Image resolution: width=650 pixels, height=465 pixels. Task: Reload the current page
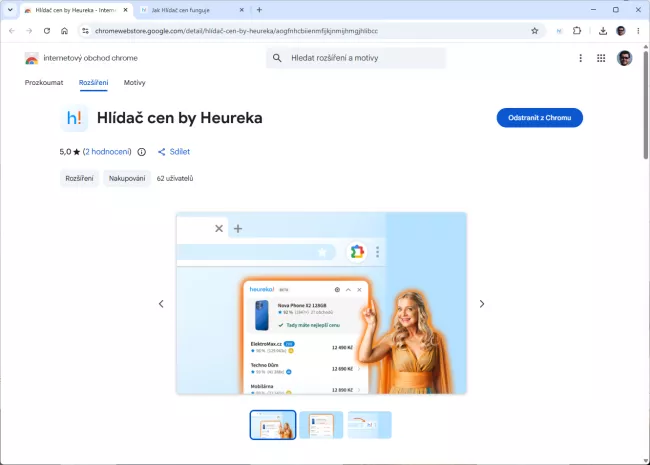(47, 31)
